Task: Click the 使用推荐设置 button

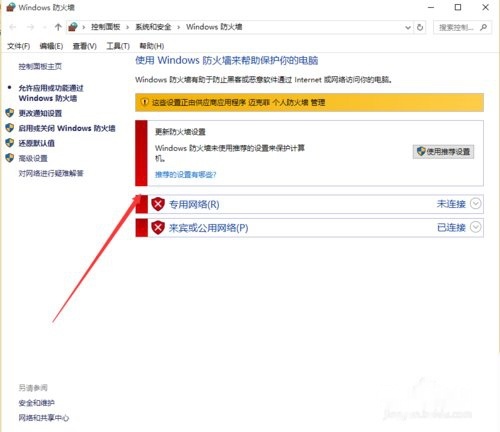Action: [443, 152]
